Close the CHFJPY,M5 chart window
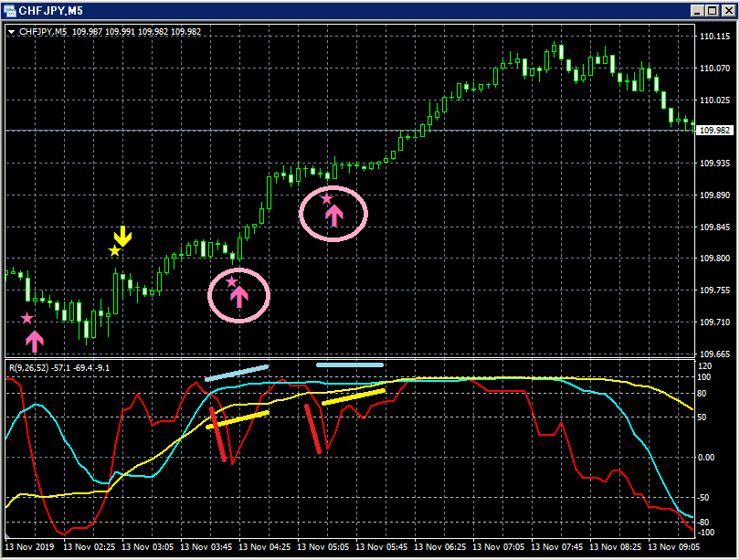This screenshot has height=560, width=740. (x=729, y=10)
